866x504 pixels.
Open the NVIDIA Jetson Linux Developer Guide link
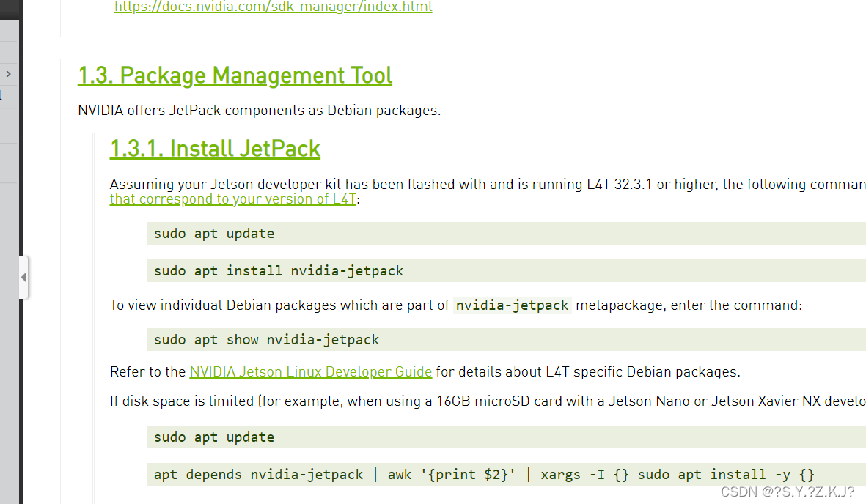tap(310, 372)
